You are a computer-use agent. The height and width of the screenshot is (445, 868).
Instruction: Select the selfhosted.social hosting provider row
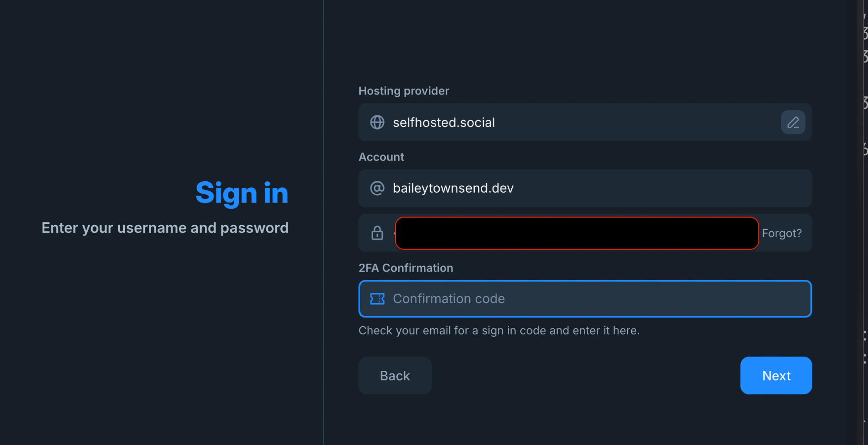tap(564, 122)
